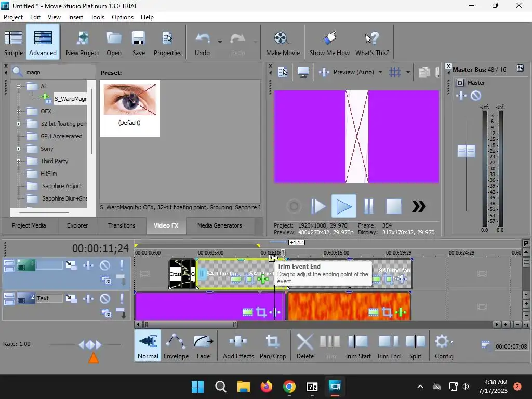
Task: Delete the selected event
Action: coord(305,345)
